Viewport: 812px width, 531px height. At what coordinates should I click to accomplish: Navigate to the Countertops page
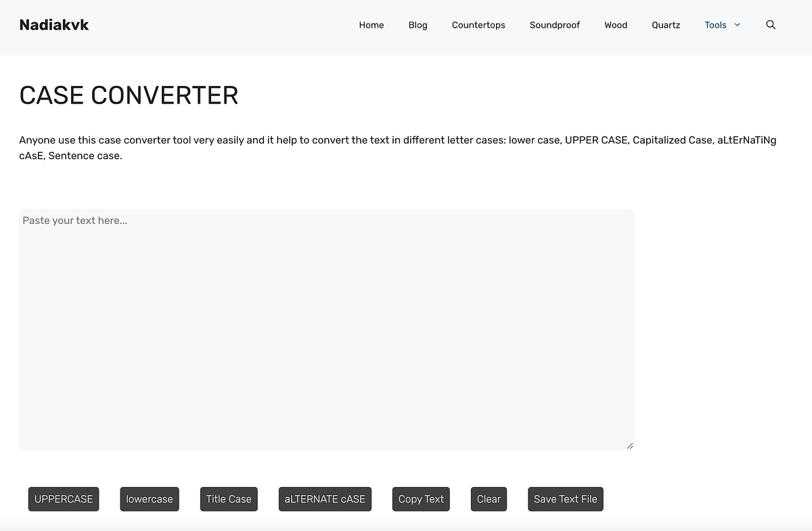click(478, 25)
